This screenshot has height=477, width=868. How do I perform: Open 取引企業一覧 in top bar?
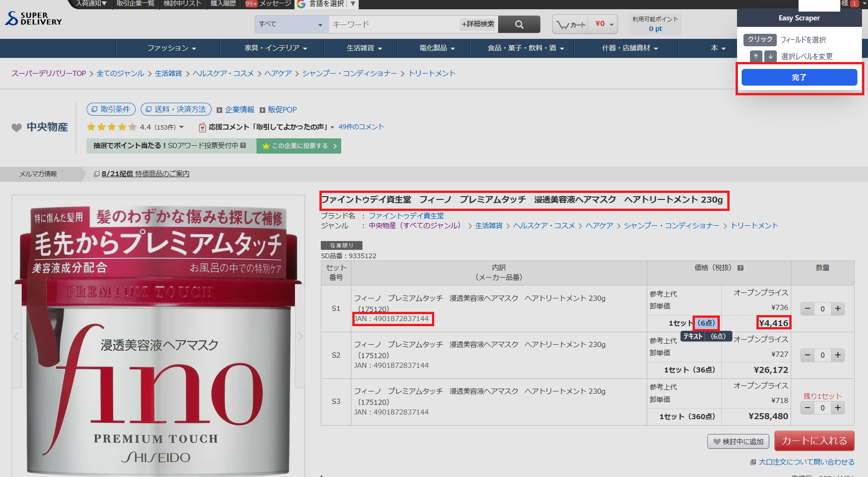(x=135, y=4)
